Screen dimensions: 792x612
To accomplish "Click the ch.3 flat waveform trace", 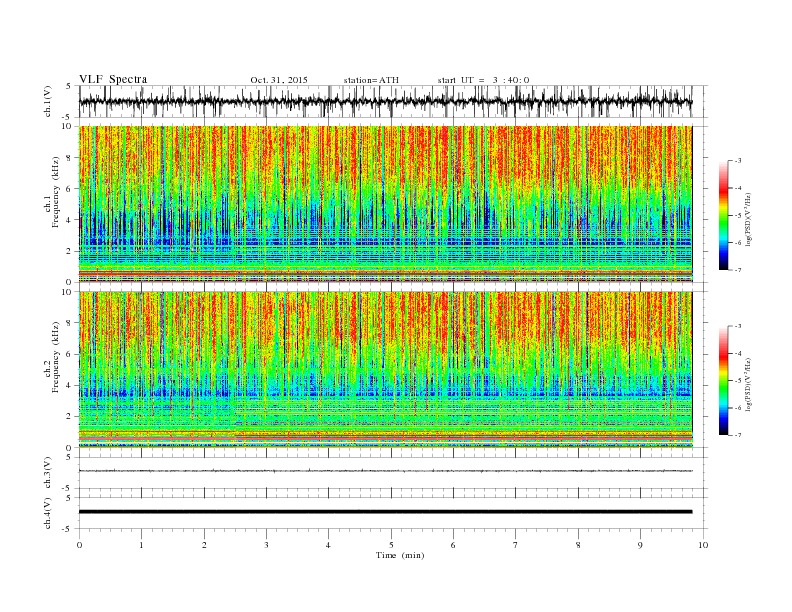I will 385,471.
